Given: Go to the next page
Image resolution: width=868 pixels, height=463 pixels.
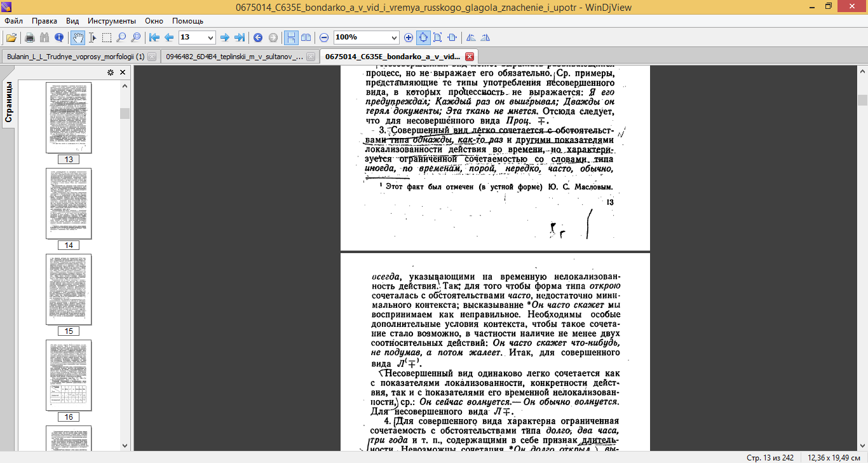Looking at the screenshot, I should [224, 37].
